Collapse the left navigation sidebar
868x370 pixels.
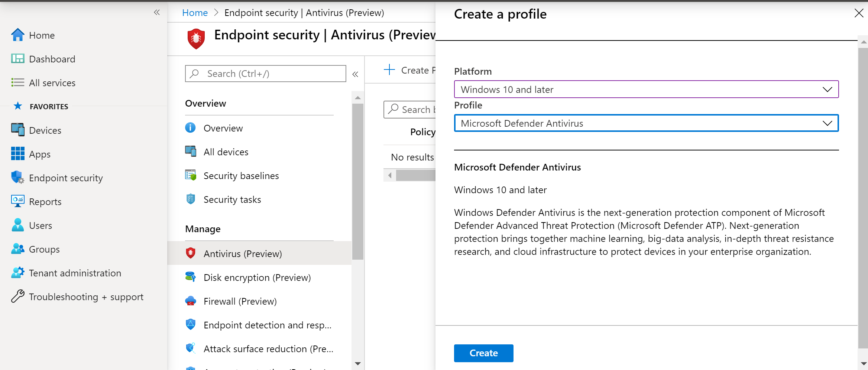pyautogui.click(x=157, y=13)
